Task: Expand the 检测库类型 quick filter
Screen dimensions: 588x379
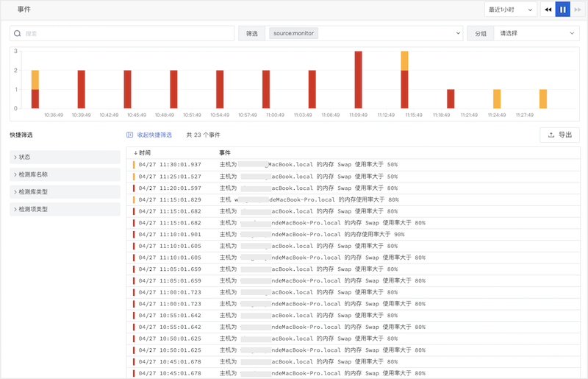Action: pos(65,192)
